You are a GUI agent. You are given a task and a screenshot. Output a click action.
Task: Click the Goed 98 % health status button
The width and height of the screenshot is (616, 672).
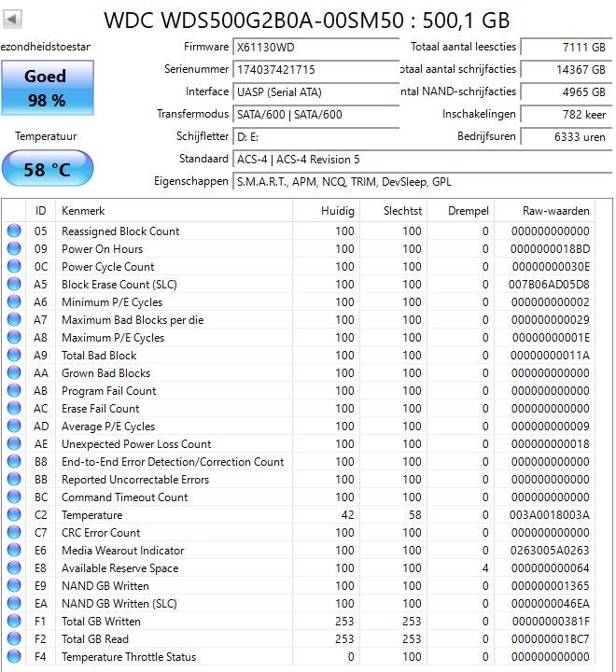coord(48,88)
